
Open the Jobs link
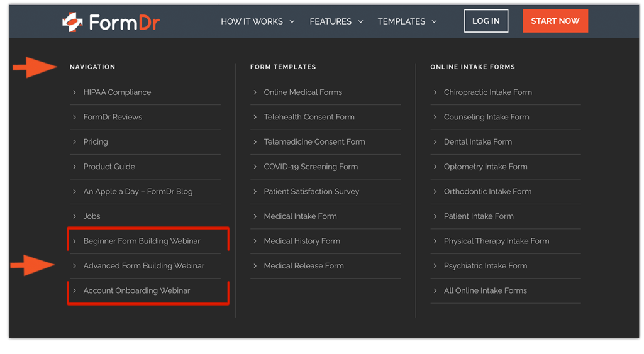click(92, 216)
